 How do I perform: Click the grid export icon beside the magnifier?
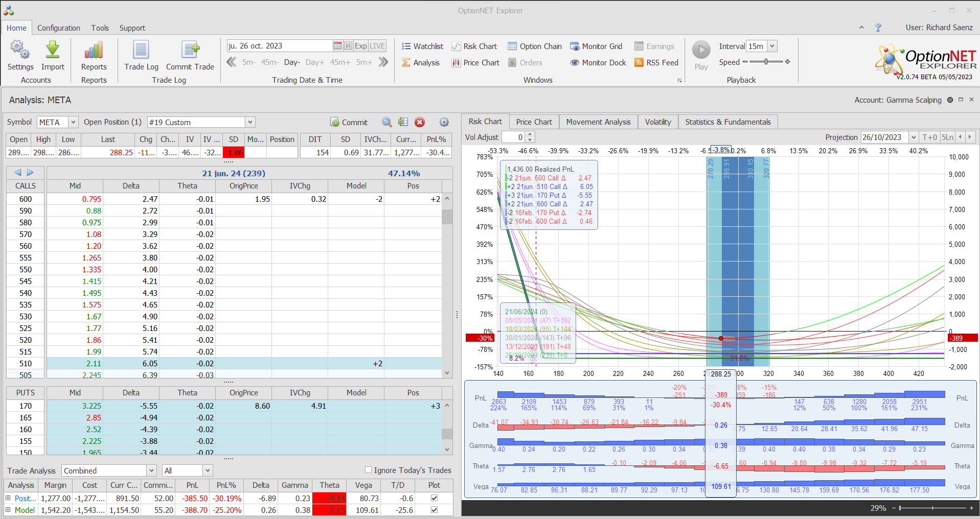coord(403,122)
